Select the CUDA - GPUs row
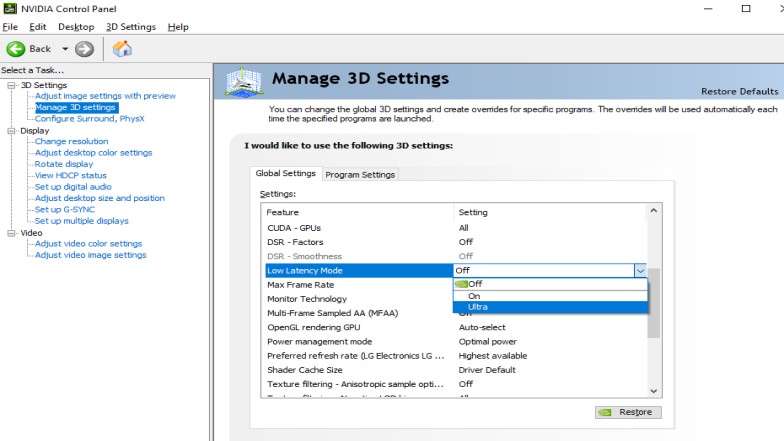784x441 pixels. [x=455, y=228]
